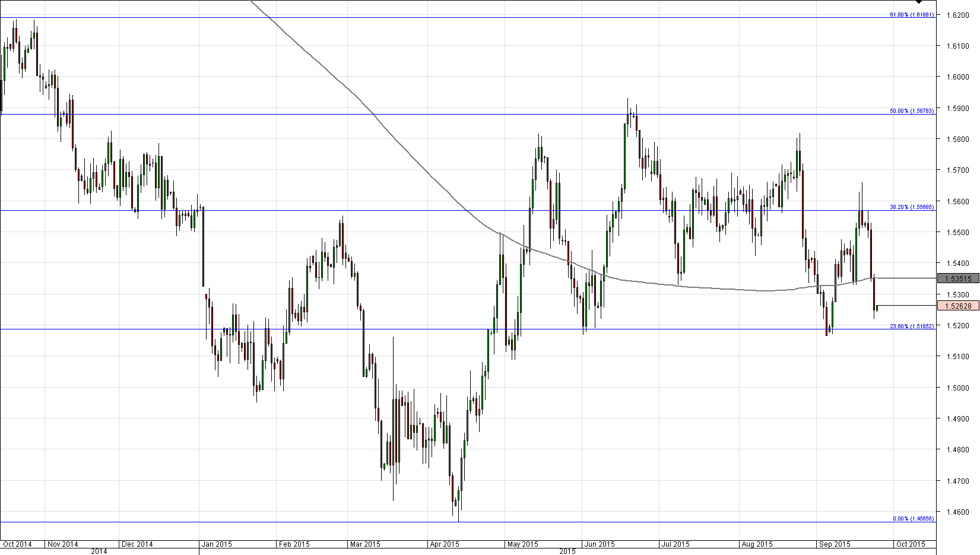
Task: Click the 1.5700 price axis label
Action: (957, 170)
